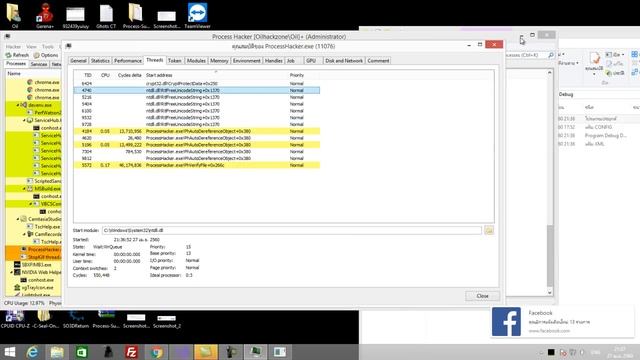Click the system tray clock
Screen dimensions: 640x360
(x=620, y=352)
